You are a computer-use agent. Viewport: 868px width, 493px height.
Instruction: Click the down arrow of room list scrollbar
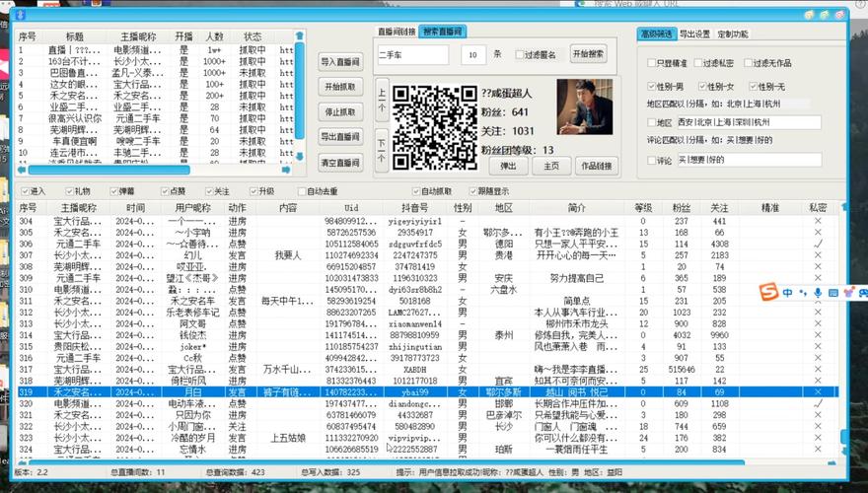tap(300, 157)
